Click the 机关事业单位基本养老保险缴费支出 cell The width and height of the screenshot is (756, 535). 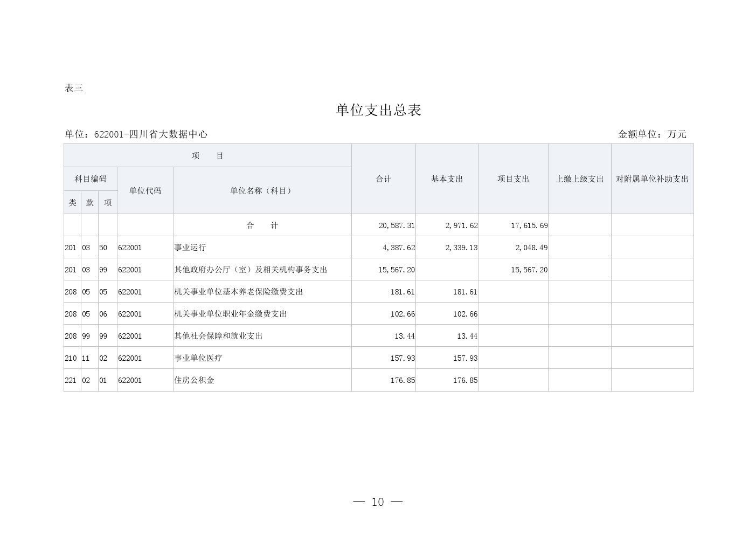point(238,292)
